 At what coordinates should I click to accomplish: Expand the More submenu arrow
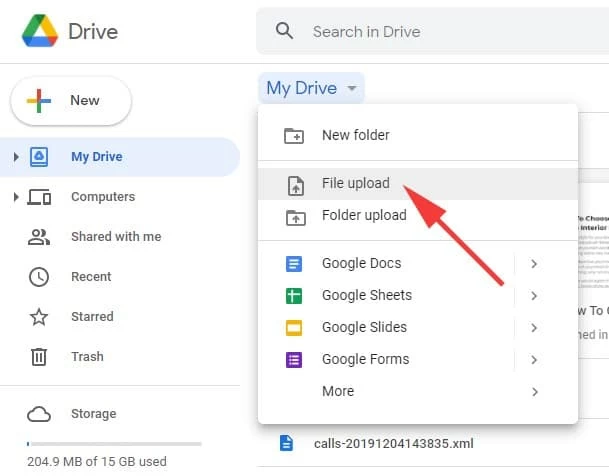[x=534, y=392]
